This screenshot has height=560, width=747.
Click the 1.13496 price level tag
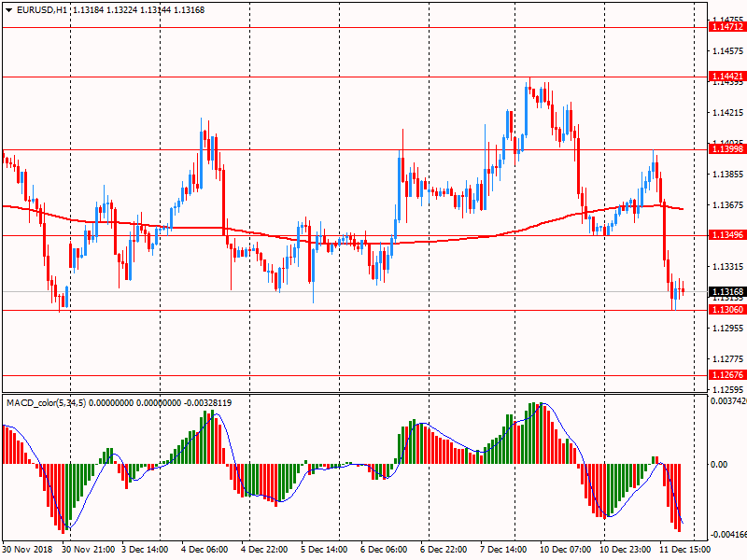tap(726, 235)
